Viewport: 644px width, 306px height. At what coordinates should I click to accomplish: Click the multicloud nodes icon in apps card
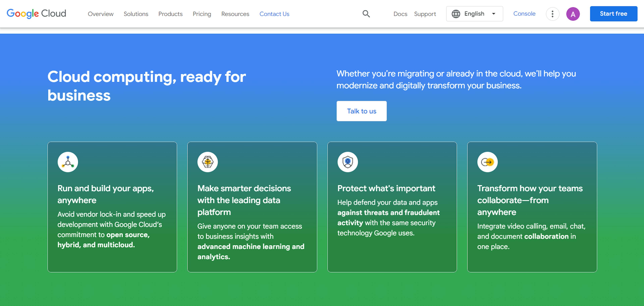click(x=68, y=162)
